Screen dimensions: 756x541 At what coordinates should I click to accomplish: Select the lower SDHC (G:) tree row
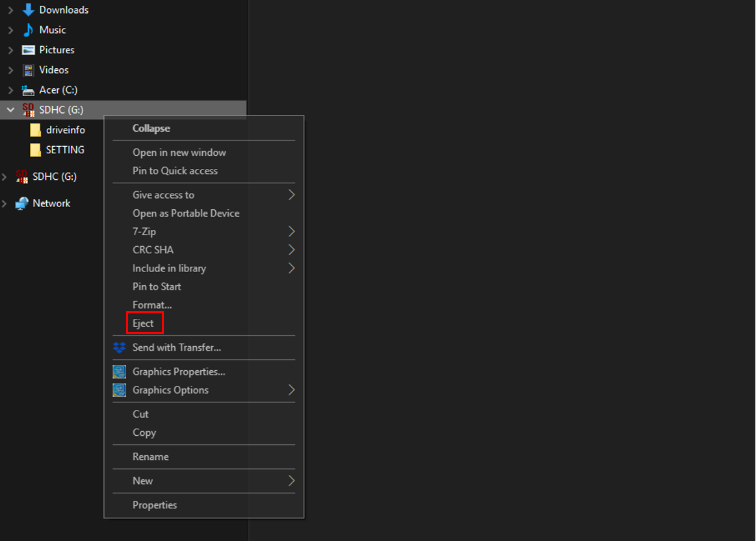[55, 177]
